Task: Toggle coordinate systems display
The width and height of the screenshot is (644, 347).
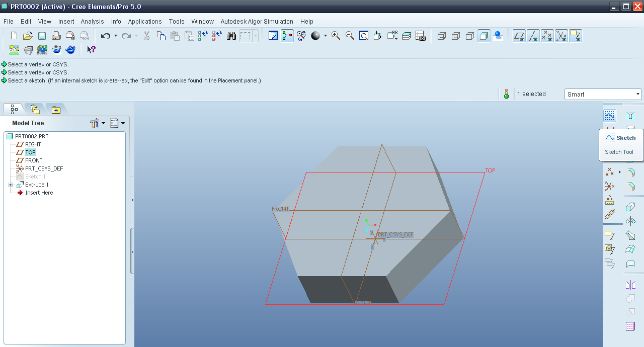Action: click(x=561, y=36)
